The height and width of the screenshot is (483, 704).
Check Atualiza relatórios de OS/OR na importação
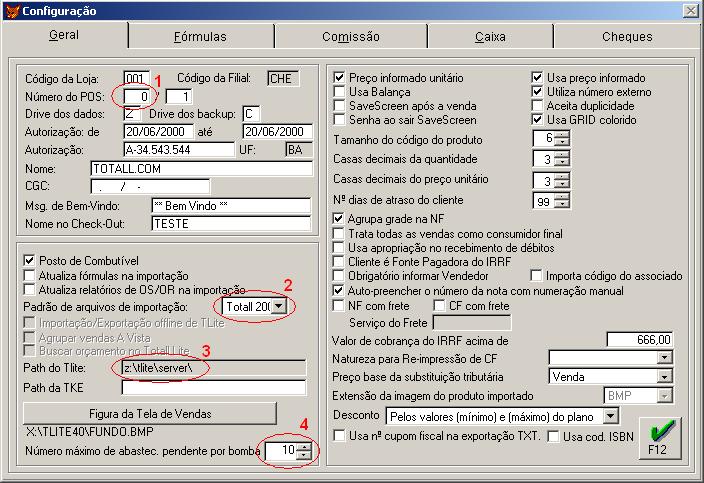pyautogui.click(x=30, y=289)
